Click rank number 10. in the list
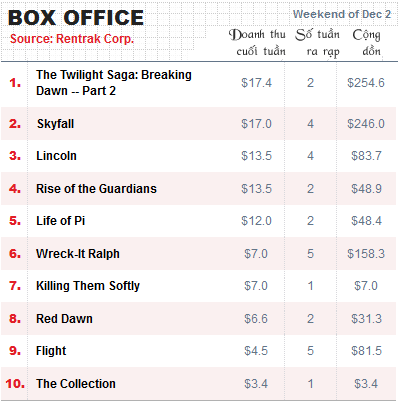 coord(15,384)
